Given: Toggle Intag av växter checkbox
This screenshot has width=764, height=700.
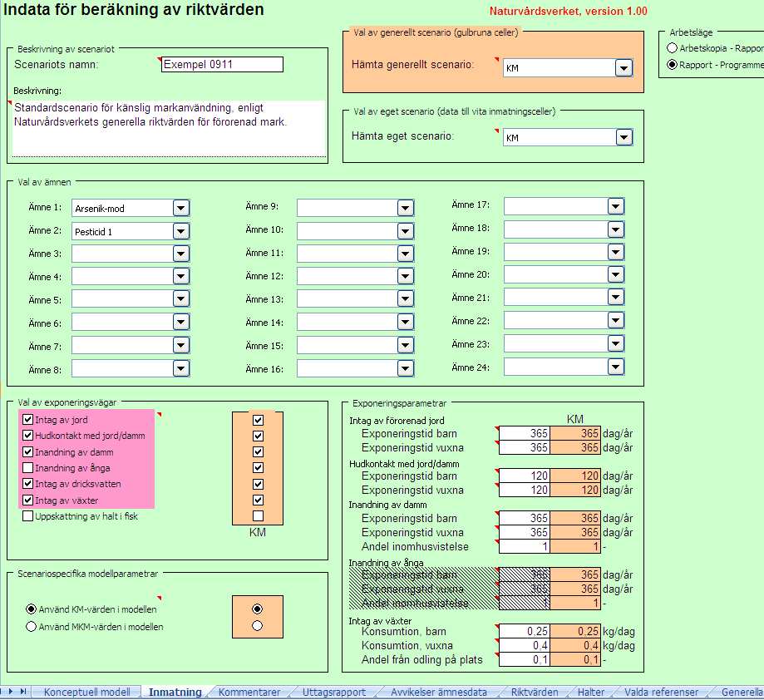Looking at the screenshot, I should 27,500.
